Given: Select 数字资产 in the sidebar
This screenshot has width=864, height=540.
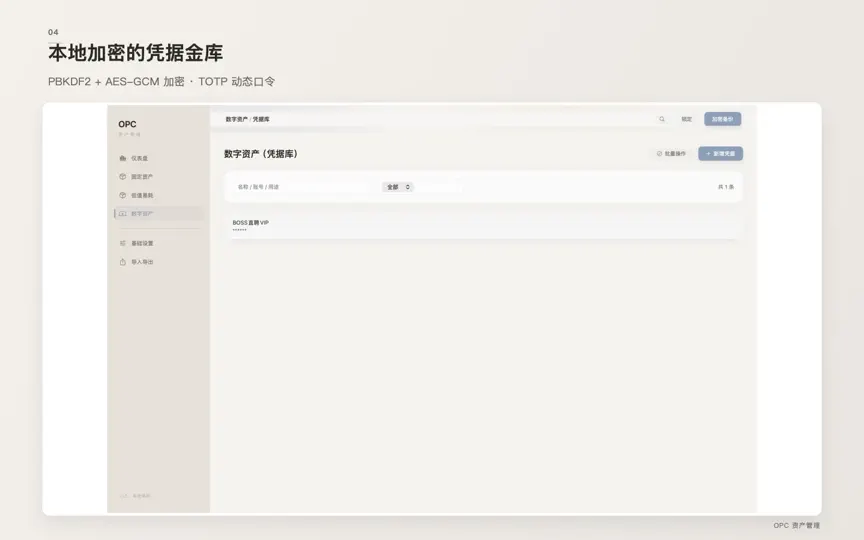Looking at the screenshot, I should pos(159,214).
